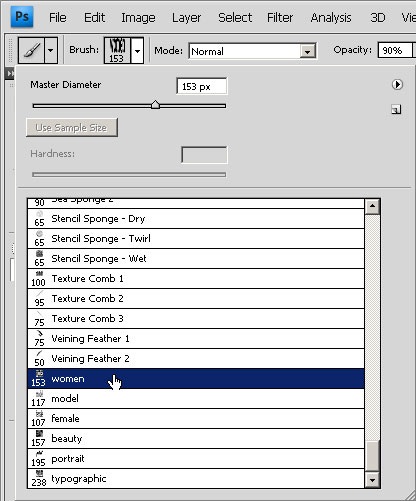The height and width of the screenshot is (501, 416).
Task: Select the Brush tool preset icon
Action: pos(31,50)
